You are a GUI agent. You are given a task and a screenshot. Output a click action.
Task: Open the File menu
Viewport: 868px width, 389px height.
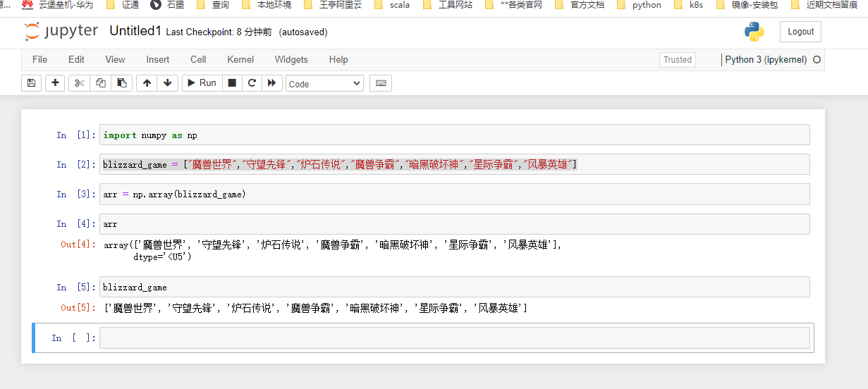(39, 60)
